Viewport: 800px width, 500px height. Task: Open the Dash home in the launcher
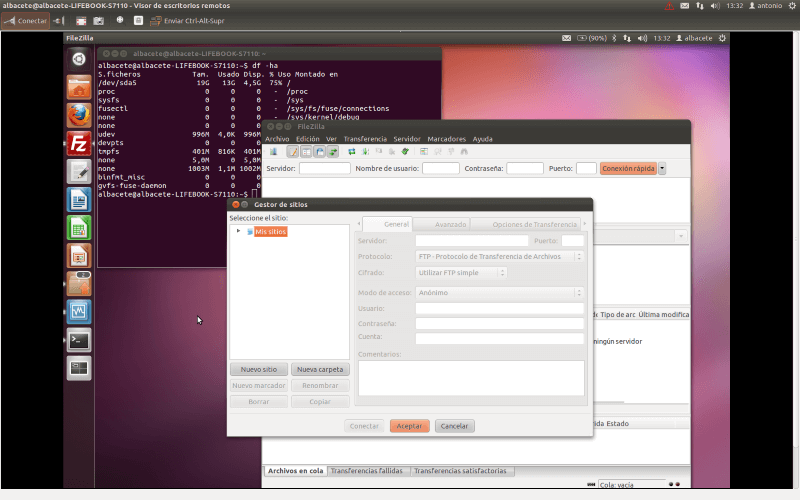point(79,59)
